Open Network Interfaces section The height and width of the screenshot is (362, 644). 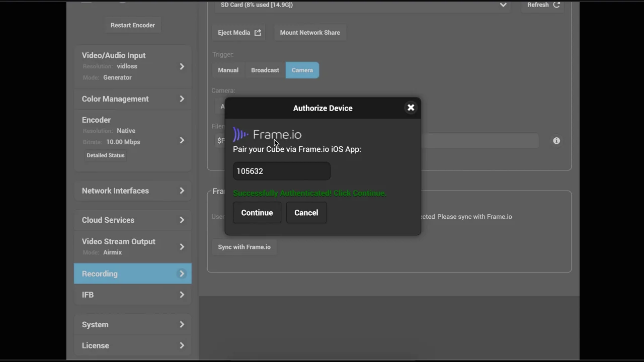coord(133,191)
